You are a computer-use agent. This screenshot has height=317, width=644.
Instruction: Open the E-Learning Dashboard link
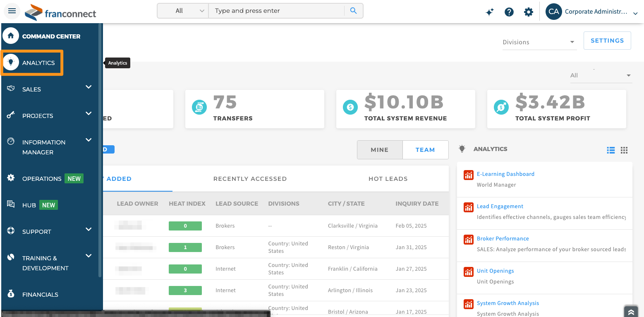505,174
